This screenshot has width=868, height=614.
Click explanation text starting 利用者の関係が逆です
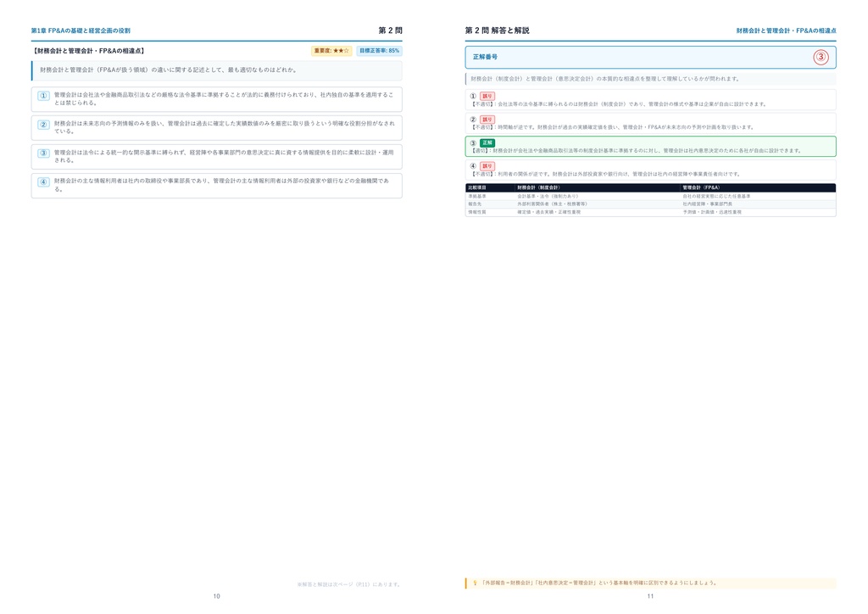(619, 174)
